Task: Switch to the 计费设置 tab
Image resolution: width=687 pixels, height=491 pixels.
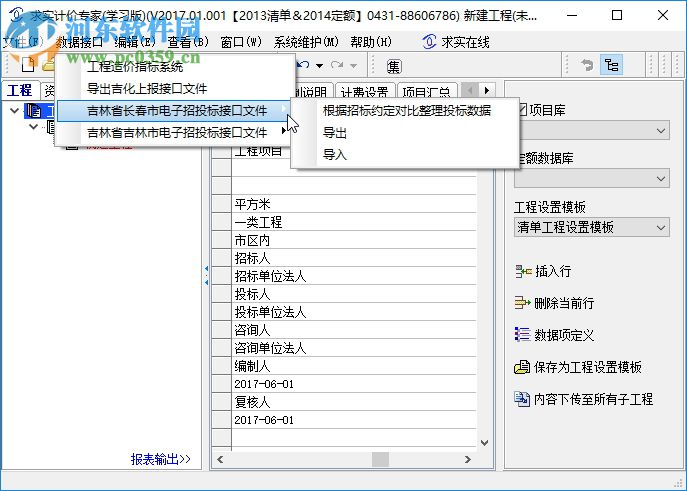Action: (365, 91)
